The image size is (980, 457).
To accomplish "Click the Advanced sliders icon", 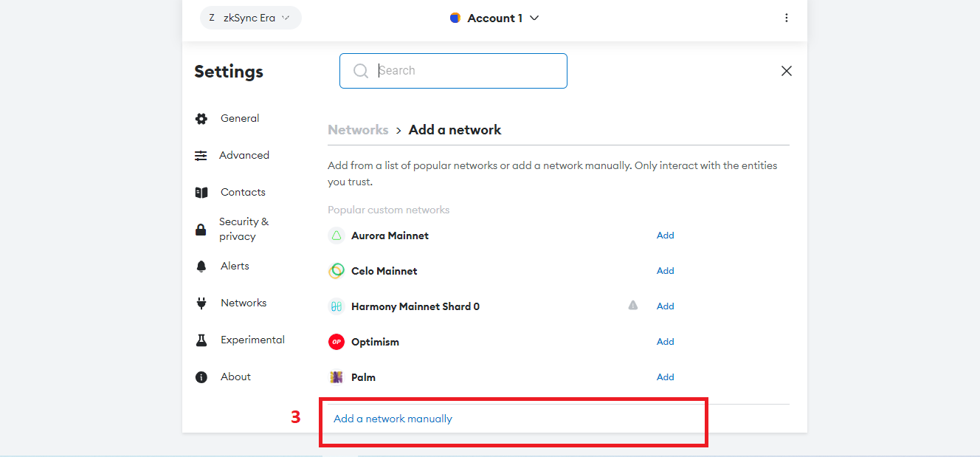I will (201, 156).
